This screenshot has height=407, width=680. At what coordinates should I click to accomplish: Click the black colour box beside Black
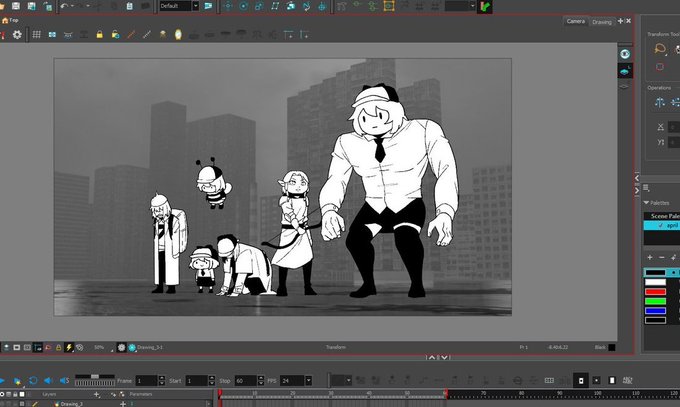pos(611,347)
